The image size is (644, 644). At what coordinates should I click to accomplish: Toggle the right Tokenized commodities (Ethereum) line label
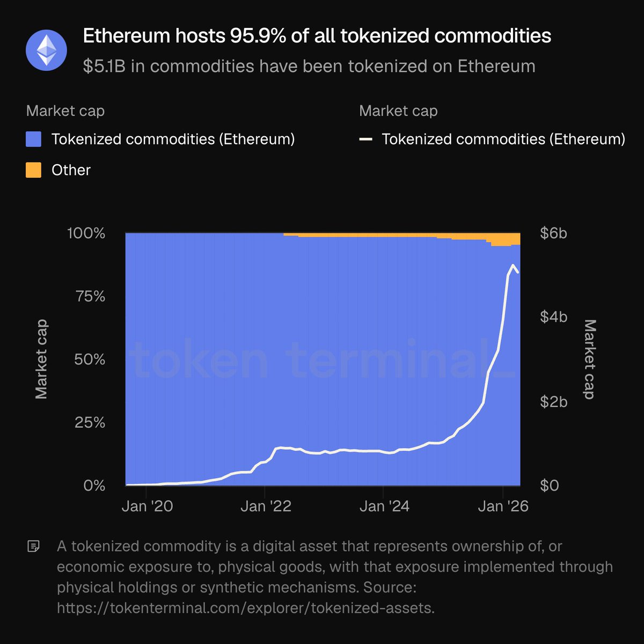tap(503, 140)
